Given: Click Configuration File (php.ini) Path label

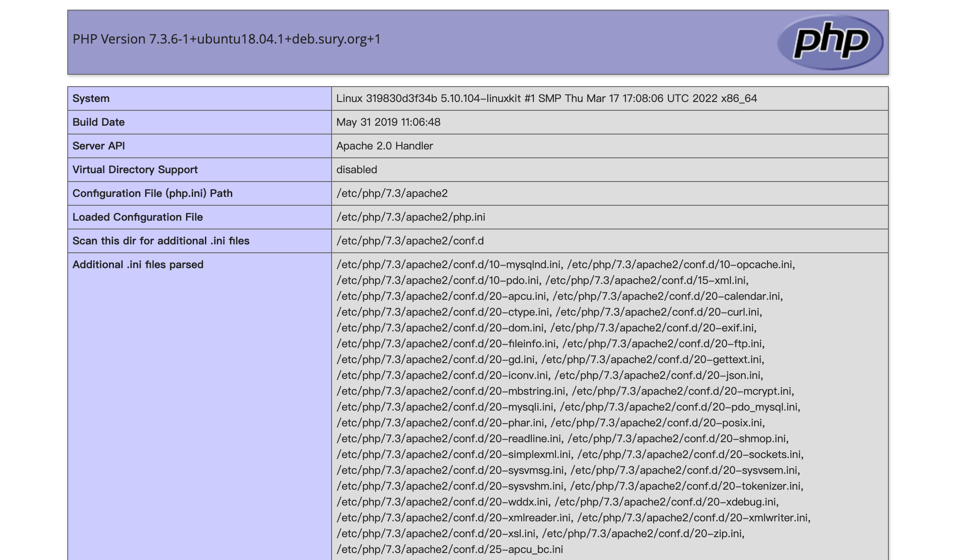Looking at the screenshot, I should (x=152, y=193).
